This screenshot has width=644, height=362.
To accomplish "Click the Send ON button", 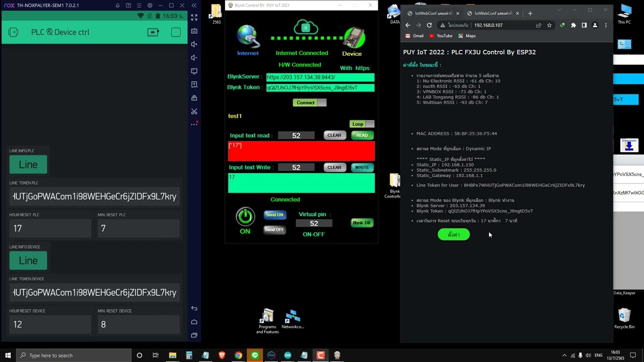I will coord(275,215).
